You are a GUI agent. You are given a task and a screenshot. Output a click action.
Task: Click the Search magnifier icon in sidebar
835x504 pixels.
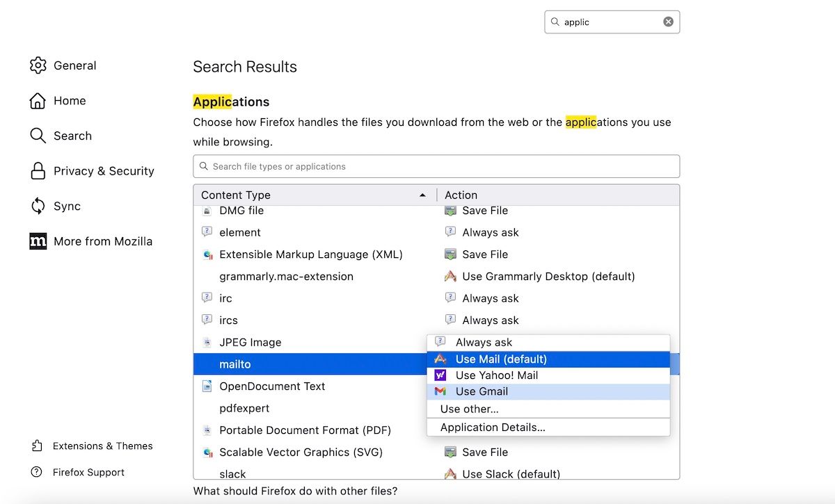click(38, 136)
